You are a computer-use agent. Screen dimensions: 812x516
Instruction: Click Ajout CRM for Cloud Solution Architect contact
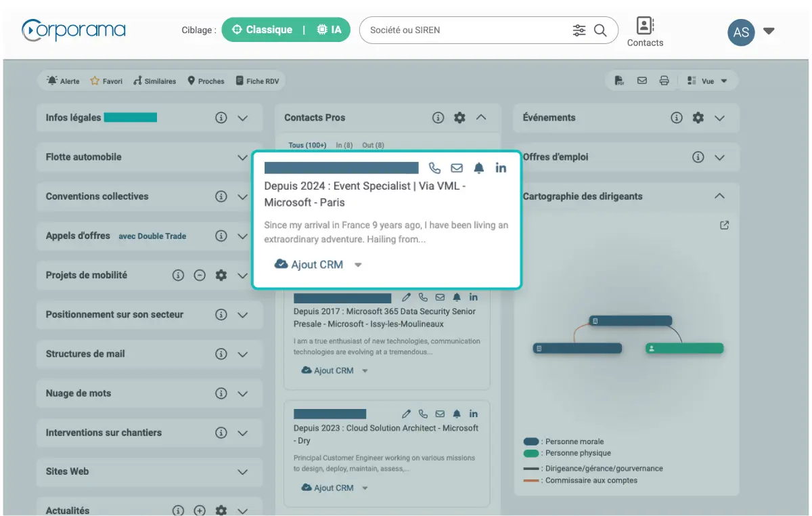click(x=328, y=488)
